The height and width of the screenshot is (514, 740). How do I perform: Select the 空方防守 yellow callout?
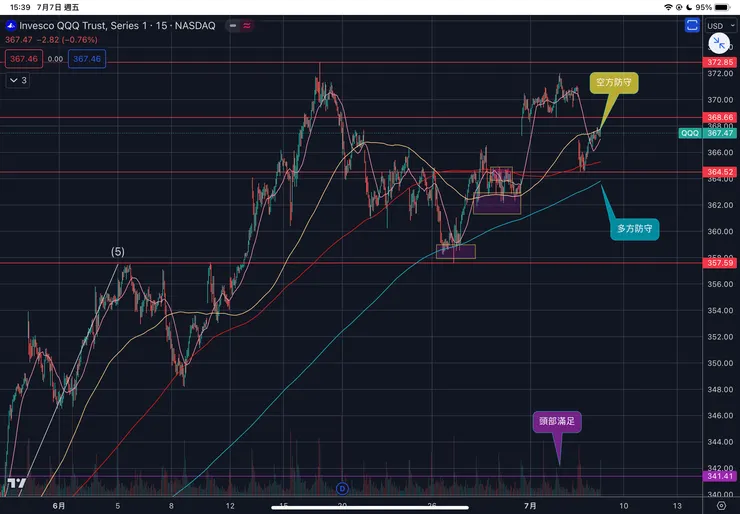(x=614, y=83)
